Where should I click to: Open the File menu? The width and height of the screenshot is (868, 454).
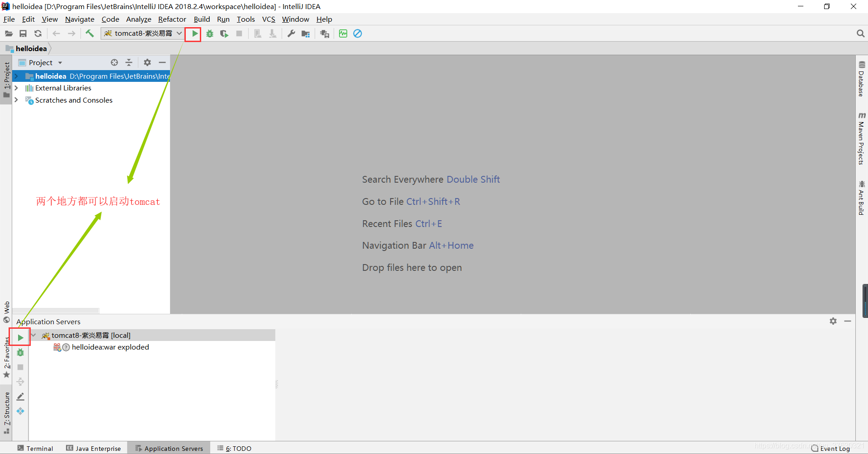9,19
